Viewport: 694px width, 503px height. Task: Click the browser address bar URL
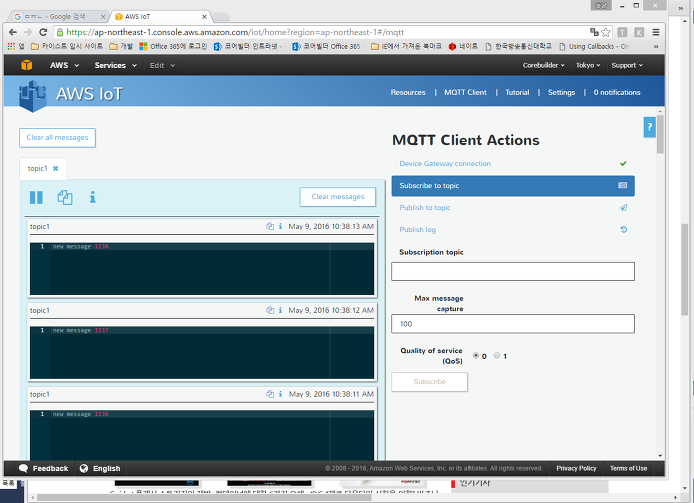point(235,32)
